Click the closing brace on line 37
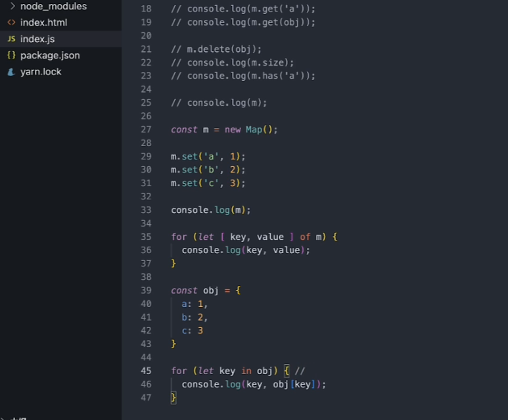This screenshot has width=508, height=420. pos(173,264)
